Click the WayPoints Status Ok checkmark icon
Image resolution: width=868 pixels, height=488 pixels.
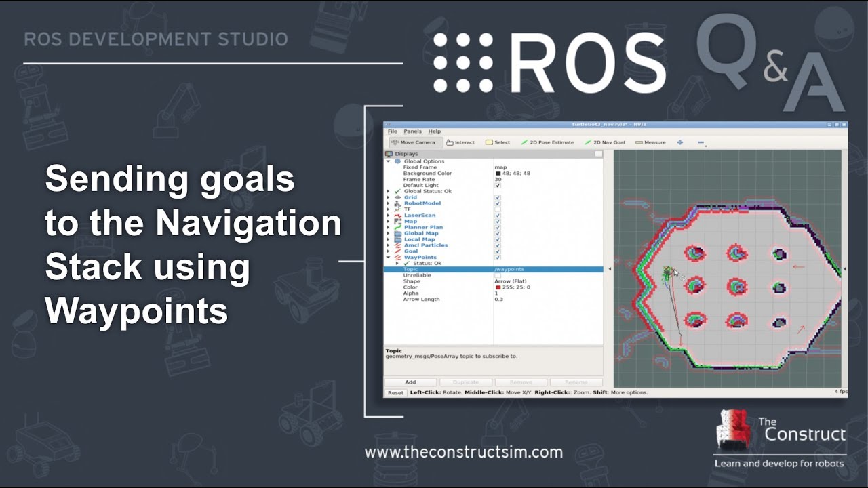coord(407,263)
